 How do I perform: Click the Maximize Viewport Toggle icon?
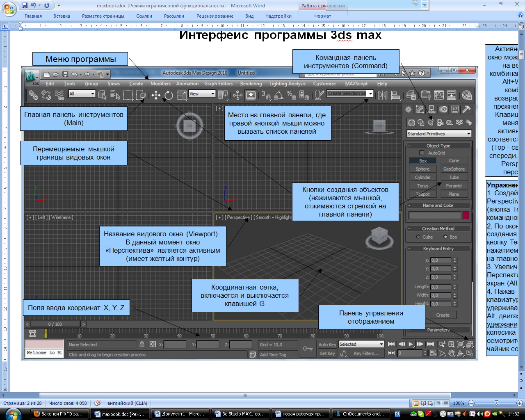click(470, 353)
